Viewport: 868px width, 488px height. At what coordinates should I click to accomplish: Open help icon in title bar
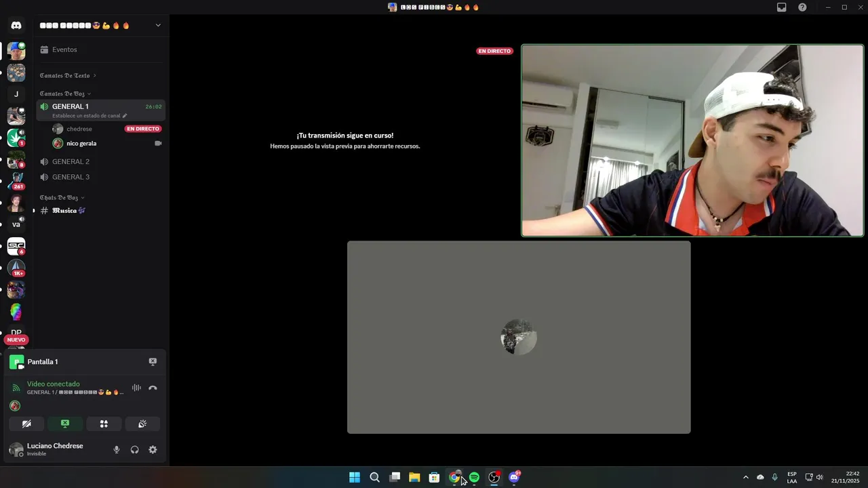[x=802, y=7]
